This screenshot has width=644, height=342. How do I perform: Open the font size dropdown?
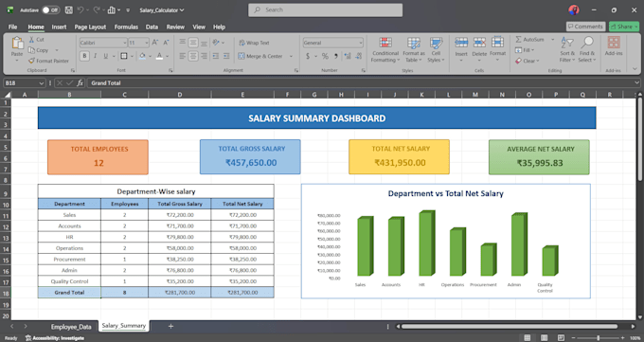tap(146, 43)
